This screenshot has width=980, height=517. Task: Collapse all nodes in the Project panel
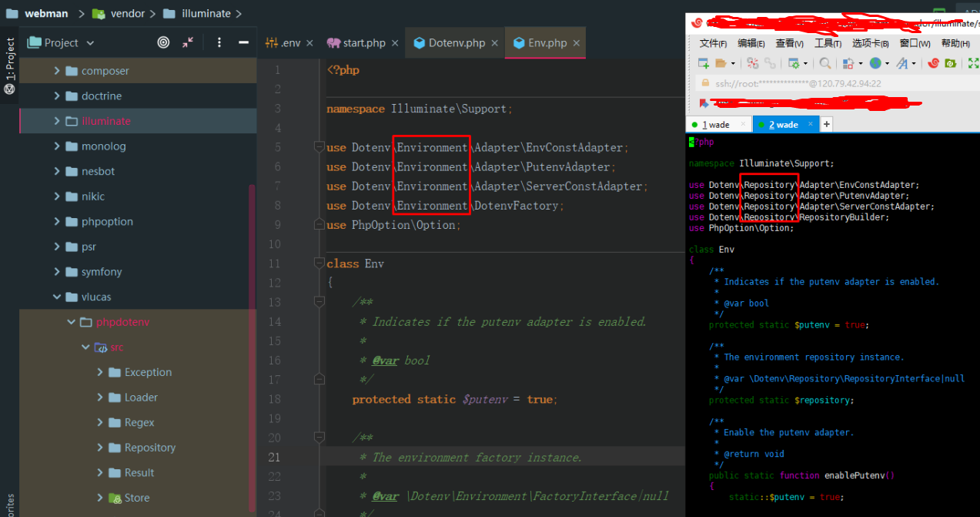coord(188,43)
